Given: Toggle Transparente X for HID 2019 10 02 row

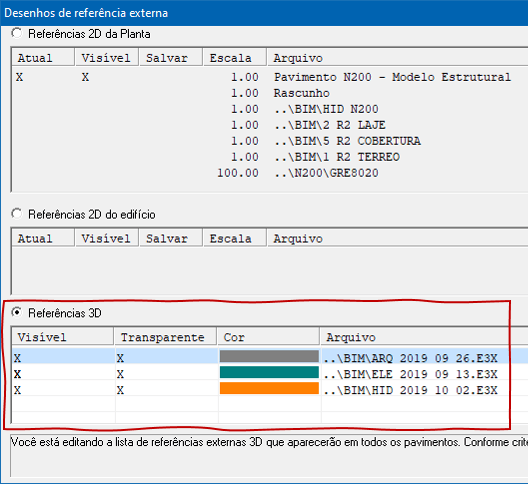Looking at the screenshot, I should click(121, 390).
